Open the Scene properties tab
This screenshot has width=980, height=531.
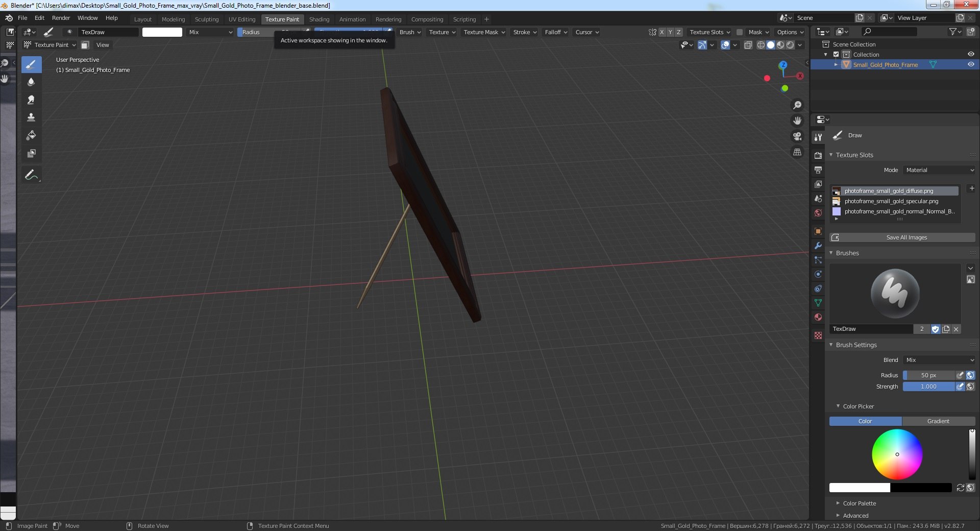(818, 198)
